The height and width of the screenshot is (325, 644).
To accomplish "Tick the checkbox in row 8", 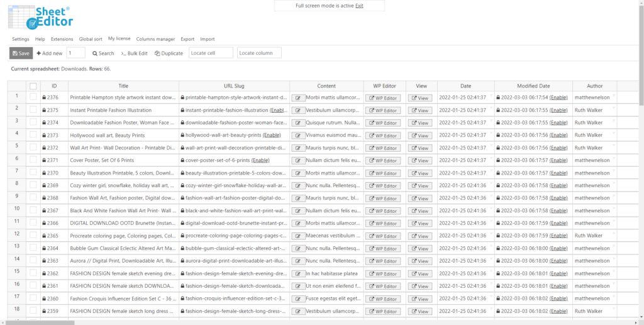I will pyautogui.click(x=33, y=185).
